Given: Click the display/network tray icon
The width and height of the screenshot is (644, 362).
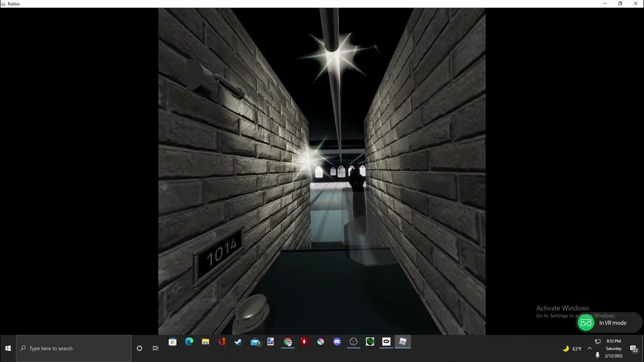Looking at the screenshot, I should coord(598,341).
